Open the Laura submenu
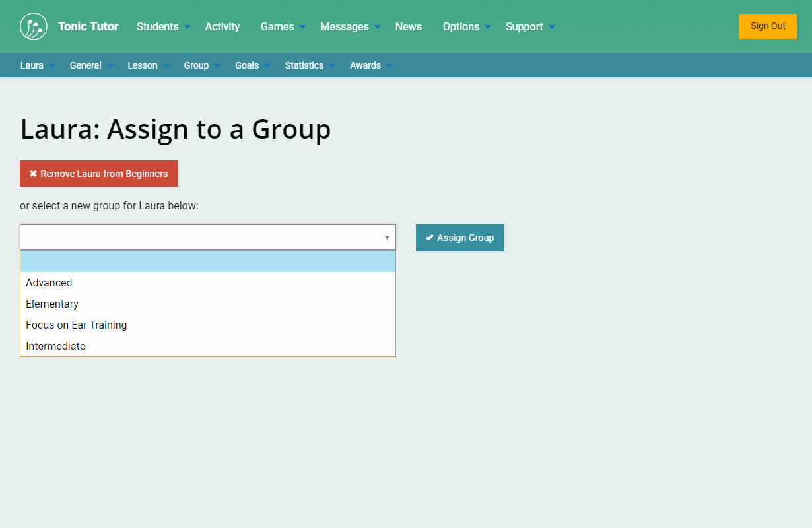 click(37, 65)
